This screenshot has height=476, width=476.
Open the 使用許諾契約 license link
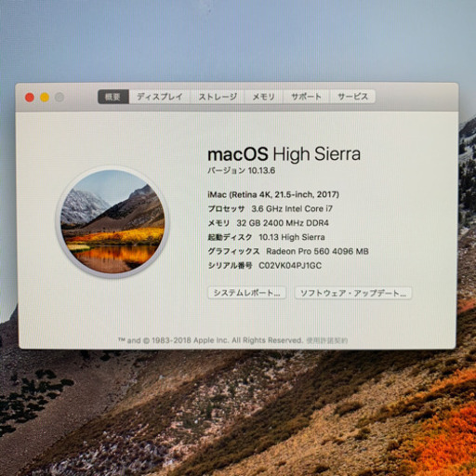point(327,340)
